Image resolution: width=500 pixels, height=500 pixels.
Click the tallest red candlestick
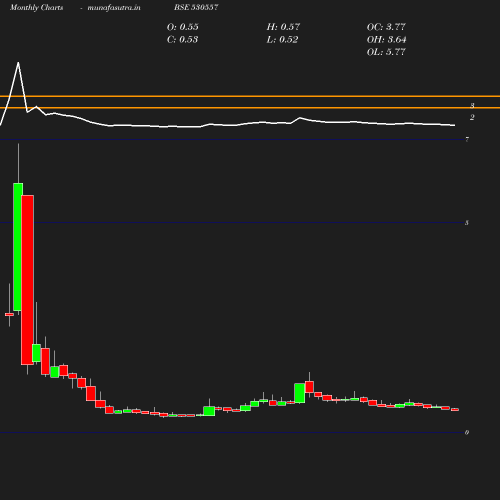(27, 280)
